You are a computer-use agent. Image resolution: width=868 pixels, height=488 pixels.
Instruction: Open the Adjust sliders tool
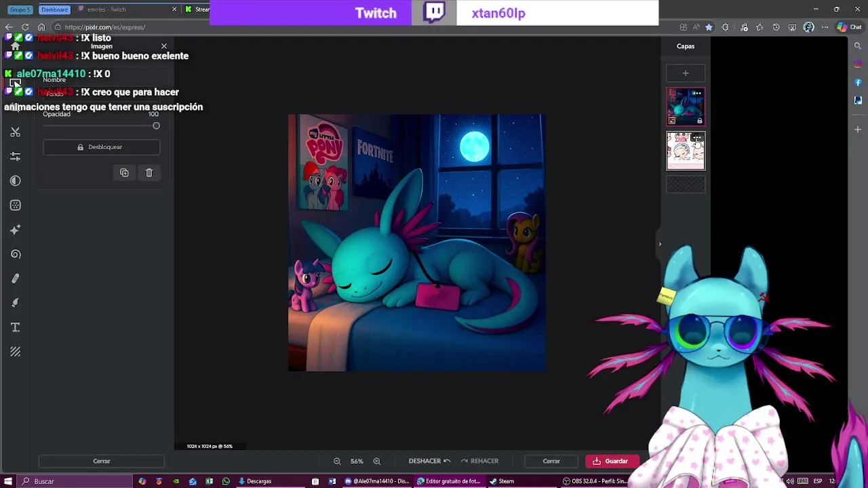(15, 157)
